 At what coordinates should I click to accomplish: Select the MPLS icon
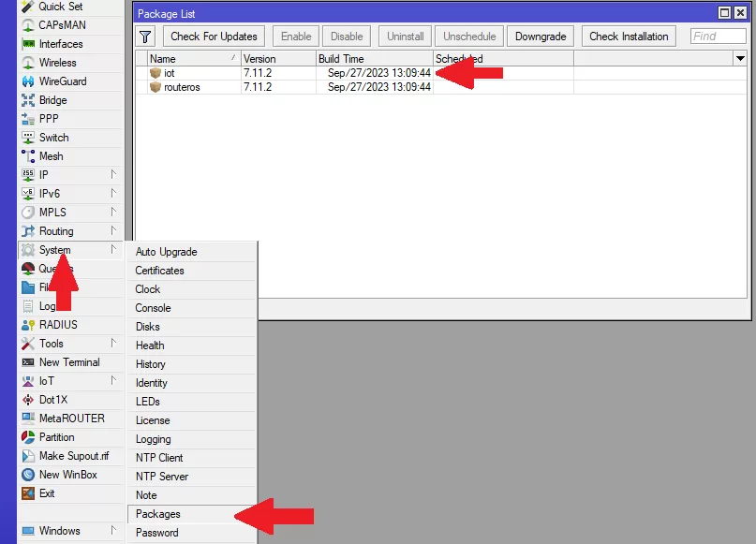click(28, 213)
